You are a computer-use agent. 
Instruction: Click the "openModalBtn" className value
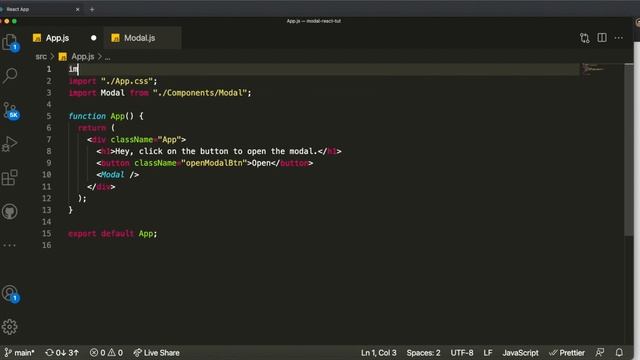(x=214, y=163)
